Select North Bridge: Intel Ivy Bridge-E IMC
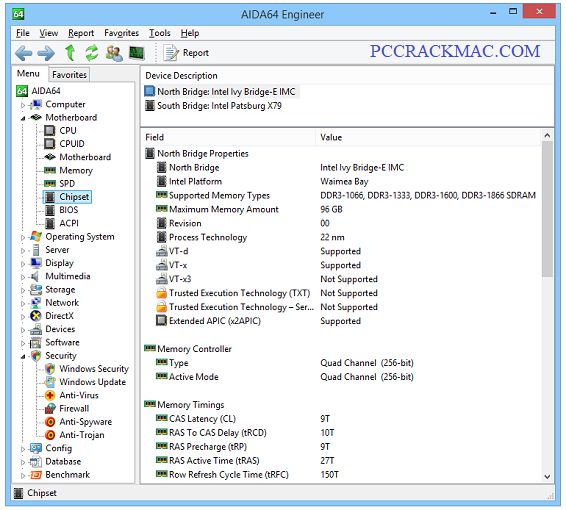Screen dimensions: 566x510 point(221,92)
